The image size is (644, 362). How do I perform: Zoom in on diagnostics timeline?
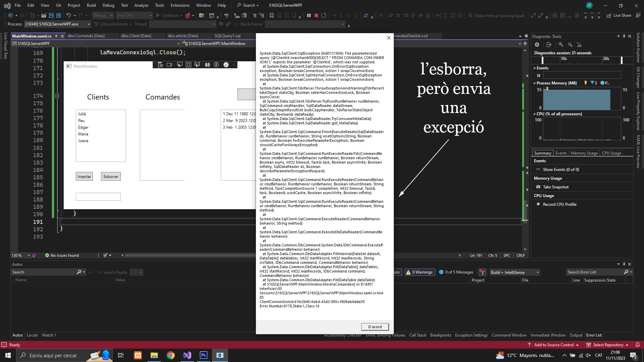coord(561,45)
